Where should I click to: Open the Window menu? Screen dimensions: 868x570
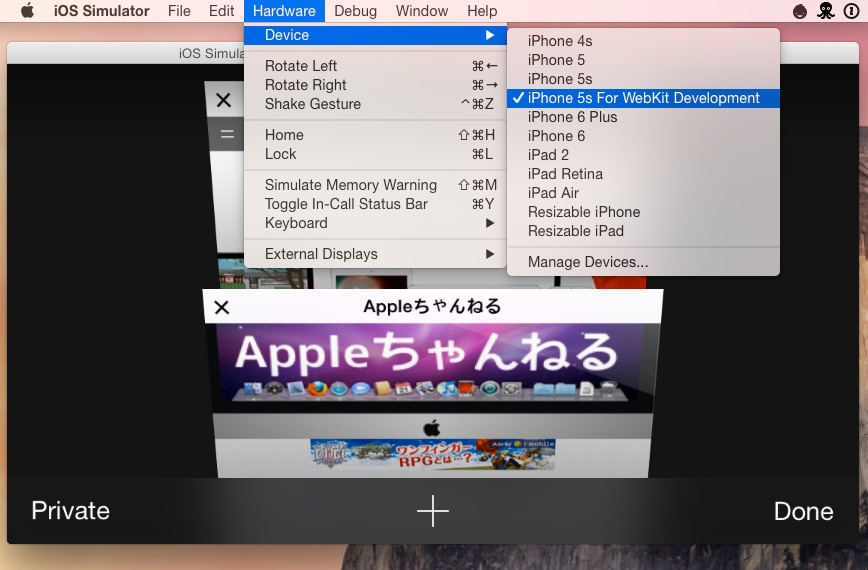tap(422, 11)
